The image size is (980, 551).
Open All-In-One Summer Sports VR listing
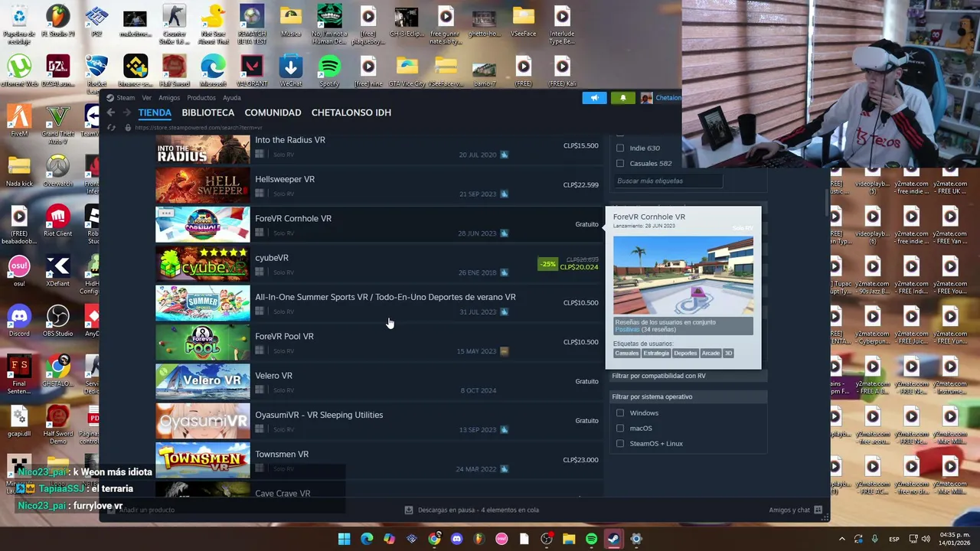(x=377, y=303)
